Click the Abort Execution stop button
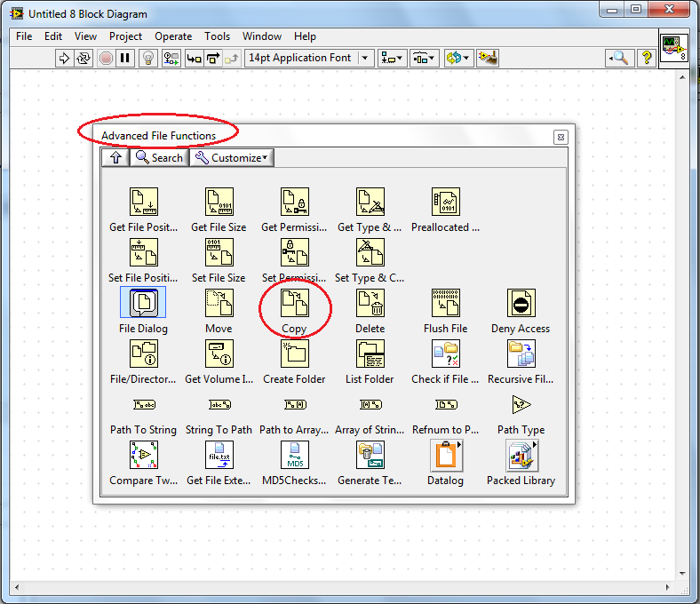This screenshot has height=604, width=700. coord(106,58)
